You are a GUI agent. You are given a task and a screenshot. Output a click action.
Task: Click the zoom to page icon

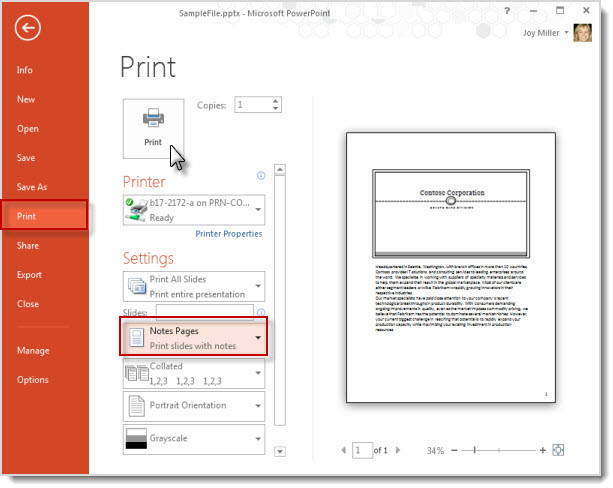click(x=558, y=450)
